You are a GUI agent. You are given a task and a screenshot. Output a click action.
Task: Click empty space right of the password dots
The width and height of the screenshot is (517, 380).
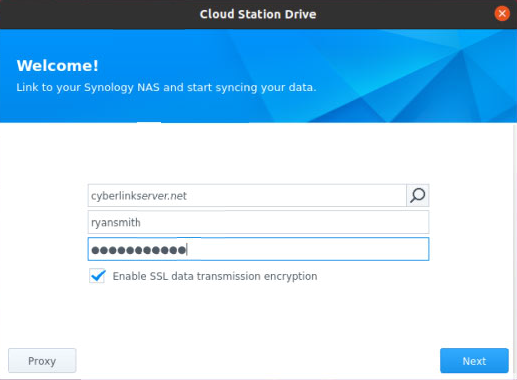click(307, 249)
